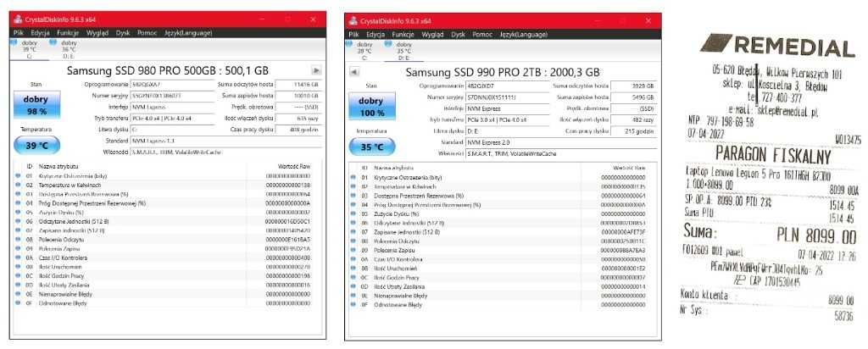Click status dot of Zużycie Dysku in 980 PRO window
The height and width of the screenshot is (349, 868).
click(18, 213)
